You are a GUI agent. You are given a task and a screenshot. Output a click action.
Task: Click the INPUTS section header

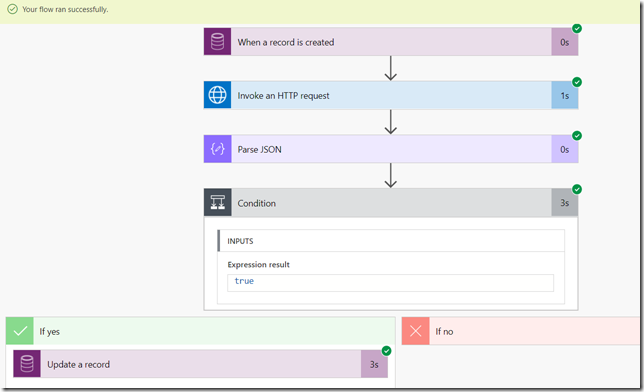tap(391, 241)
